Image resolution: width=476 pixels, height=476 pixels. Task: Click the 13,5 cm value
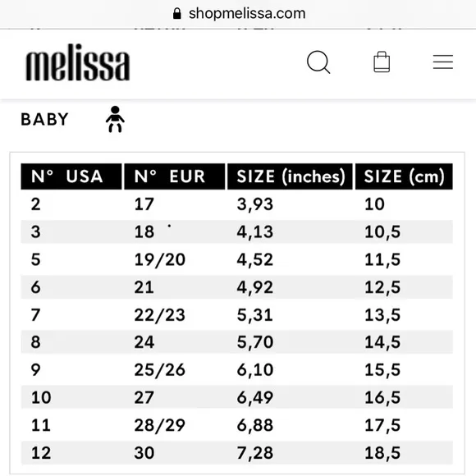tap(382, 315)
